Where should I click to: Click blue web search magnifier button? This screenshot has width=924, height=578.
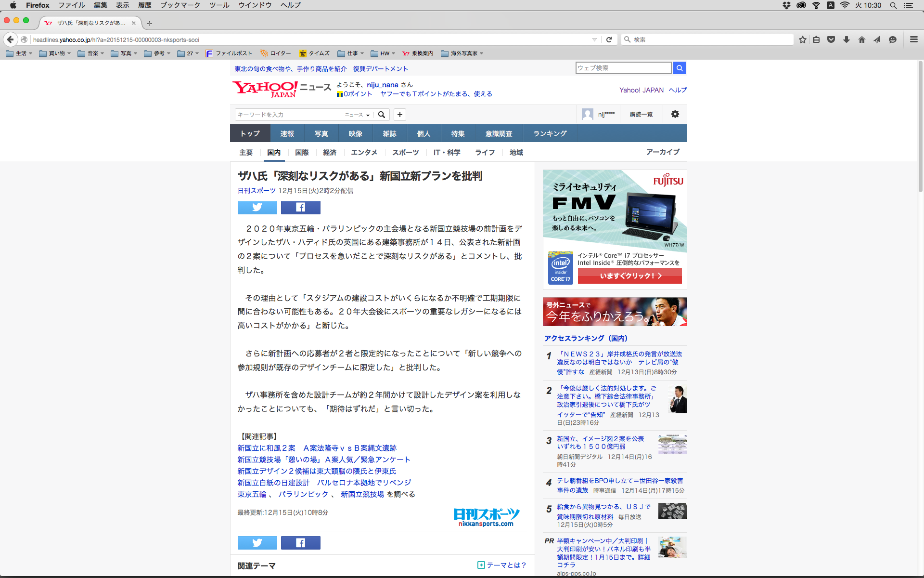679,68
